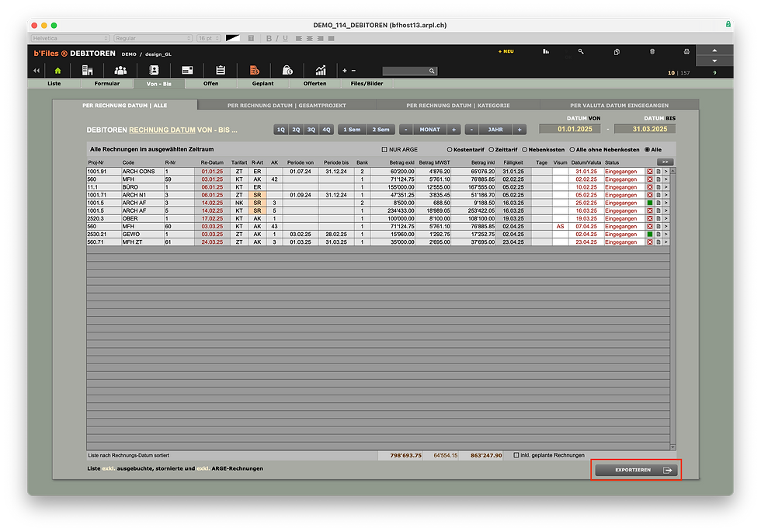761x532 pixels.
Task: Select the Zeittarif radio button
Action: (x=491, y=149)
